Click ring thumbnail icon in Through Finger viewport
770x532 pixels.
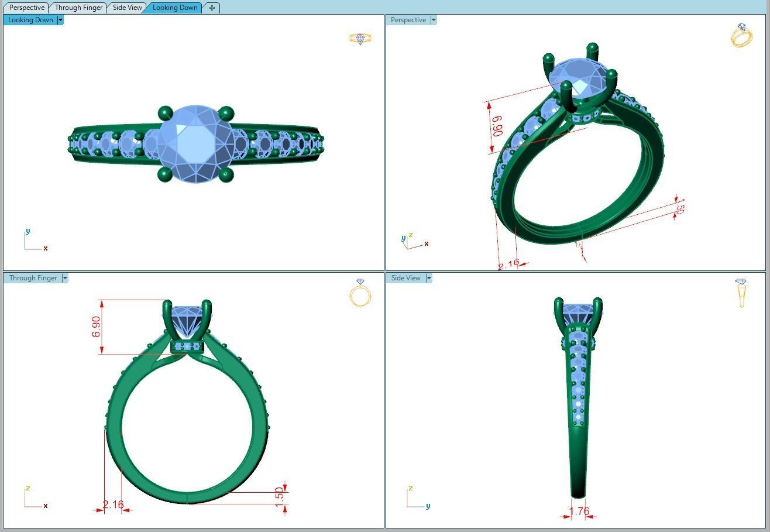tap(360, 293)
